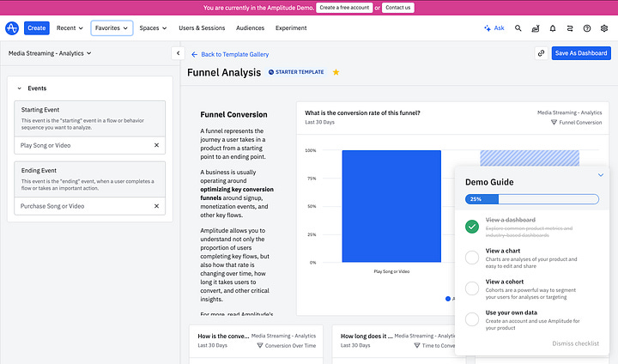Click the Use your own data step

532,320
